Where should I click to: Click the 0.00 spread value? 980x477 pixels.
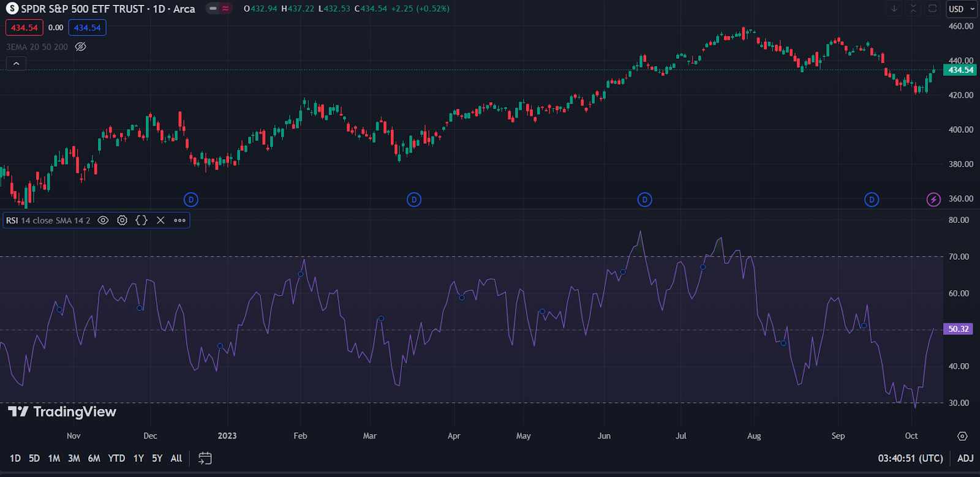56,28
